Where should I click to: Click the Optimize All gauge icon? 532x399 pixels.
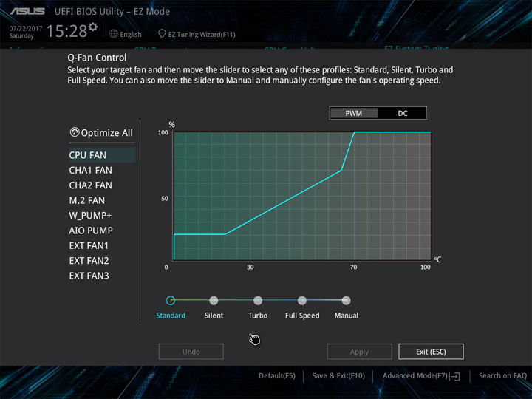click(75, 132)
